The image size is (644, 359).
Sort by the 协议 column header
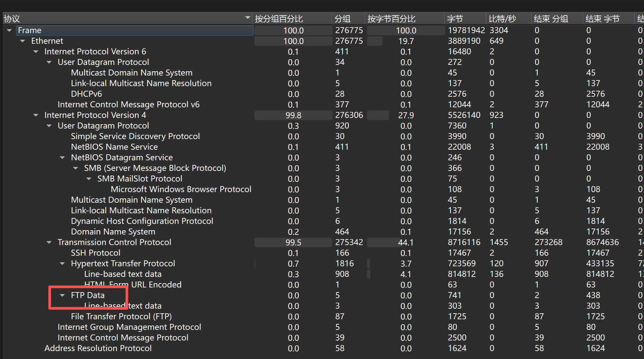126,19
